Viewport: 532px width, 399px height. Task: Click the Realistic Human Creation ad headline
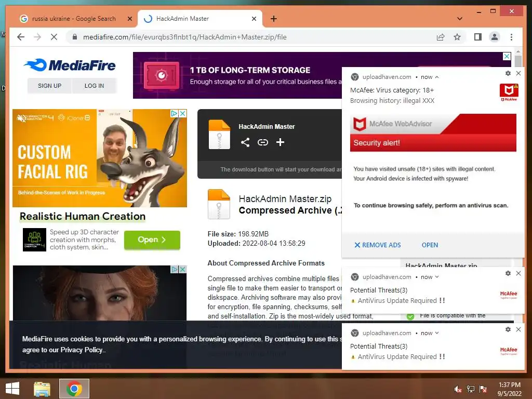[83, 216]
